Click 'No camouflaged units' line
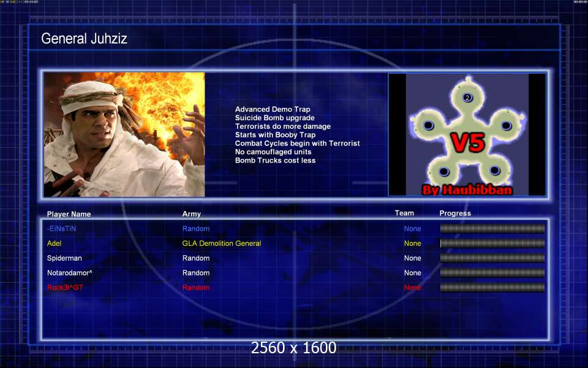This screenshot has width=588, height=368. point(273,152)
